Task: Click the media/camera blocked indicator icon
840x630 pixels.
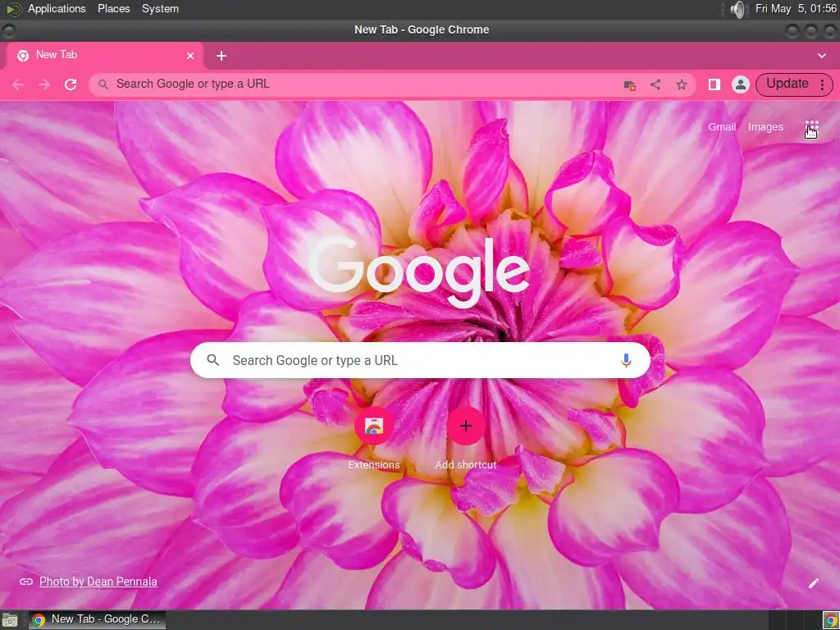Action: tap(629, 85)
